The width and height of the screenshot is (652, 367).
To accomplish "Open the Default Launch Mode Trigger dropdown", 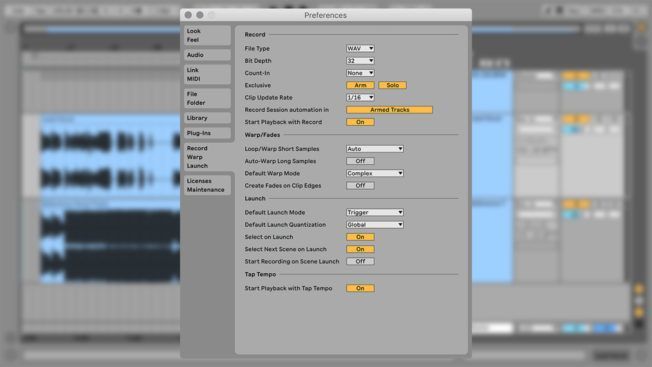I will (375, 212).
